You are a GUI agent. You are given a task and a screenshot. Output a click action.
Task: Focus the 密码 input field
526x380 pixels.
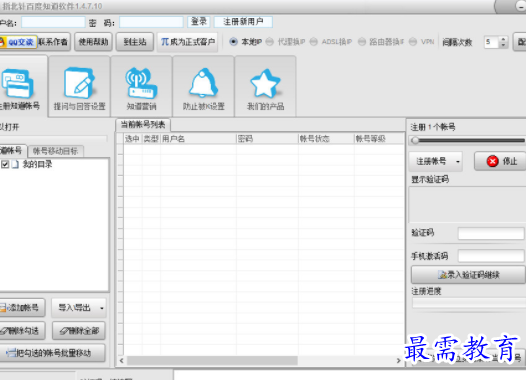[151, 22]
